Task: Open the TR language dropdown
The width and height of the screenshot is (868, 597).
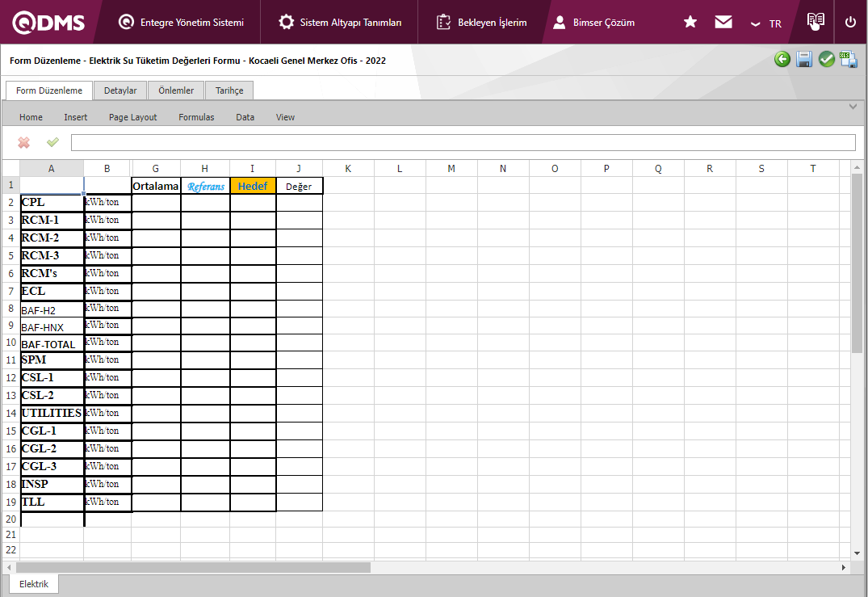Action: coord(766,23)
